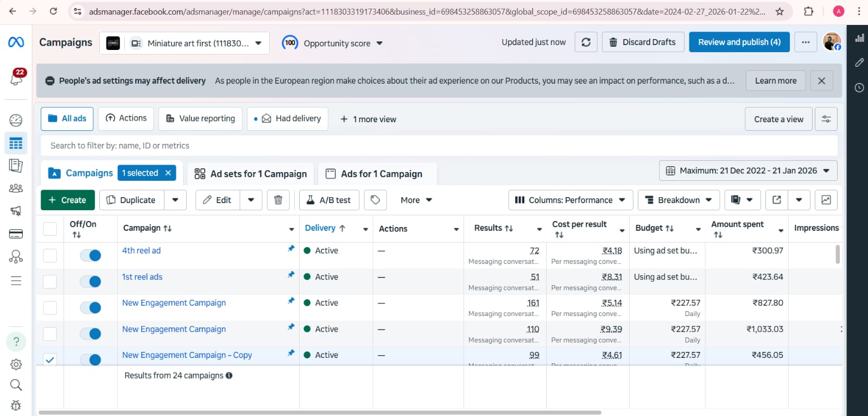Click the trash delete icon in toolbar
868x416 pixels.
tap(278, 200)
